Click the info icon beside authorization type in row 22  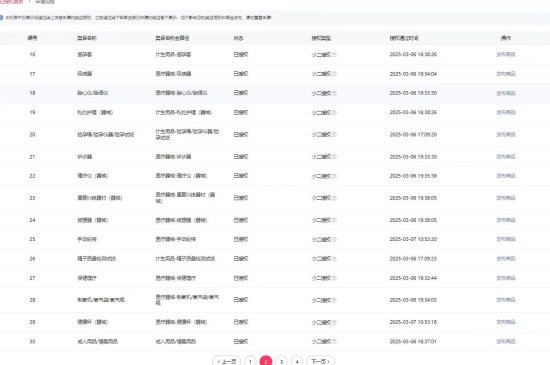(334, 176)
